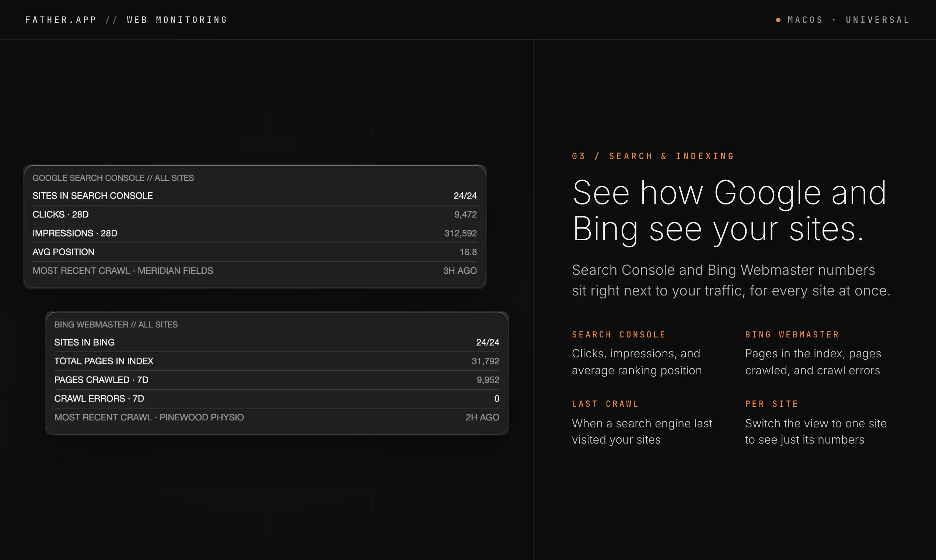This screenshot has width=936, height=560.
Task: Click the orange BING WEBMASTER feature heading
Action: click(792, 335)
